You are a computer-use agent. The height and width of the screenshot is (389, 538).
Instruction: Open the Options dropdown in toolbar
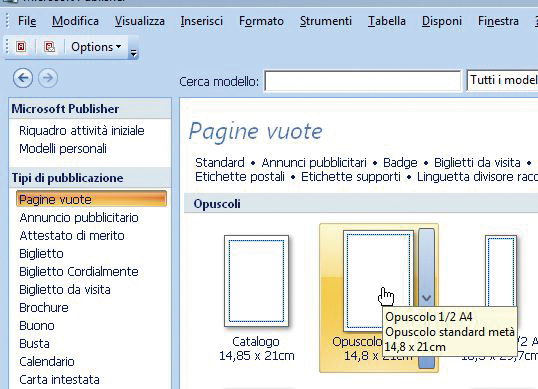click(96, 47)
